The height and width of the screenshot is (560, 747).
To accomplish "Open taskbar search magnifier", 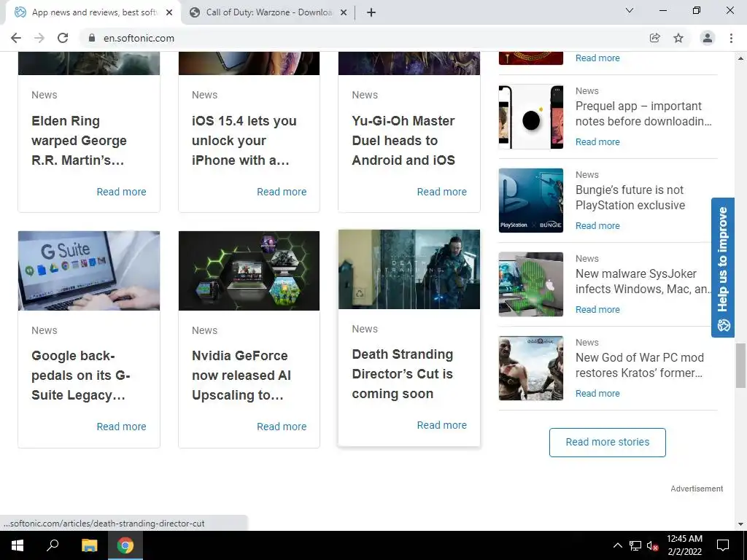I will pyautogui.click(x=53, y=545).
